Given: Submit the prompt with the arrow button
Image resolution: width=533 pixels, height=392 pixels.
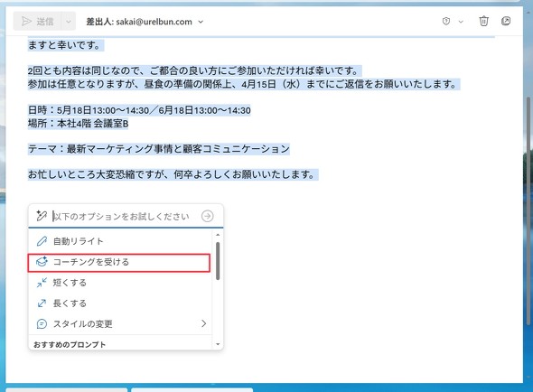Looking at the screenshot, I should coord(208,216).
